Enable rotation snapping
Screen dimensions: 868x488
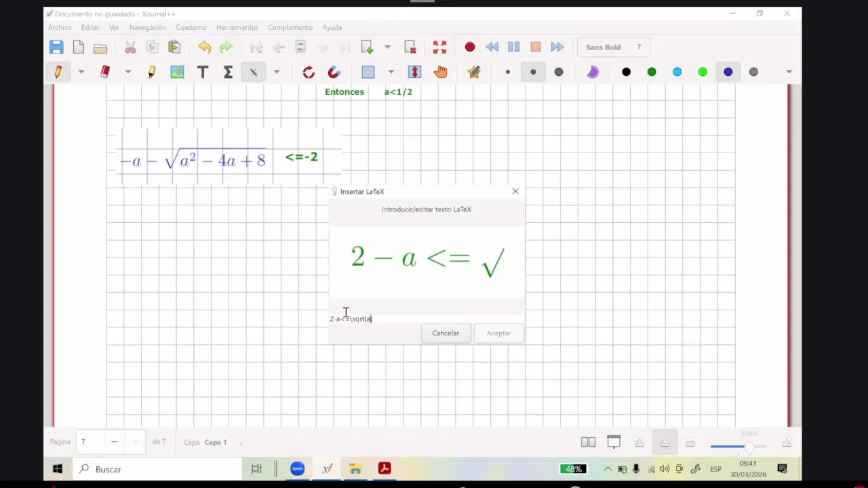(309, 72)
